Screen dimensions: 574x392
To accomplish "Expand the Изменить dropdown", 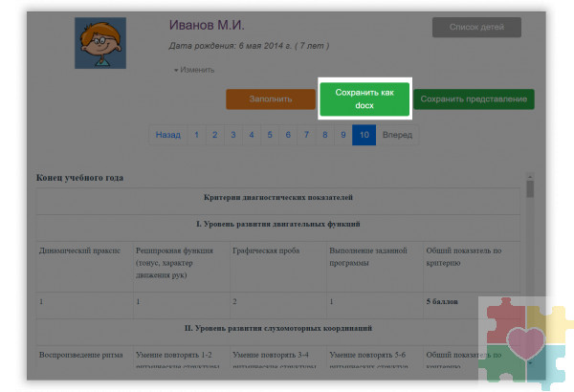I will [x=194, y=70].
